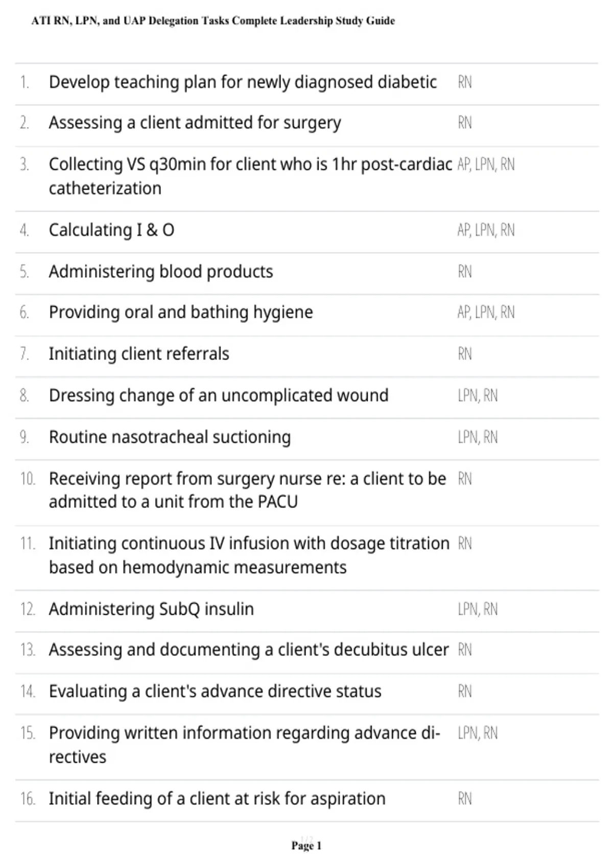Screen dimensions: 613x868
Task: Click 'LPN, RN' beside advance directives information row
Action: pyautogui.click(x=478, y=733)
